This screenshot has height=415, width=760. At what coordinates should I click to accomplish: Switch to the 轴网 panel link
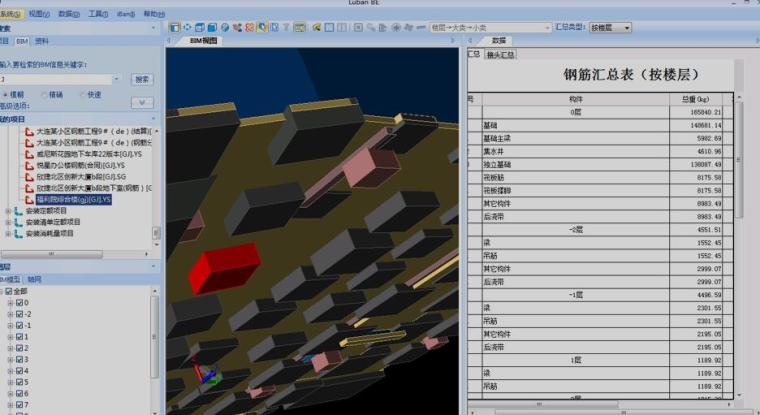pyautogui.click(x=35, y=279)
